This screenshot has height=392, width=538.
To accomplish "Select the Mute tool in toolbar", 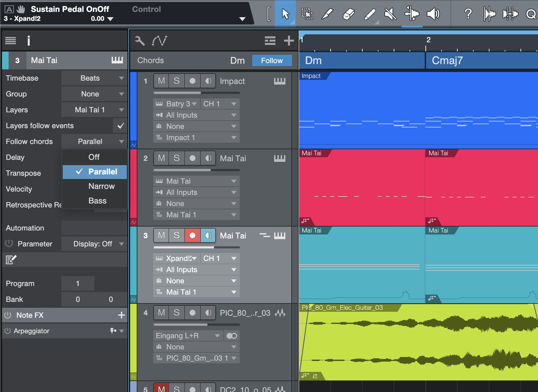I will (x=390, y=14).
